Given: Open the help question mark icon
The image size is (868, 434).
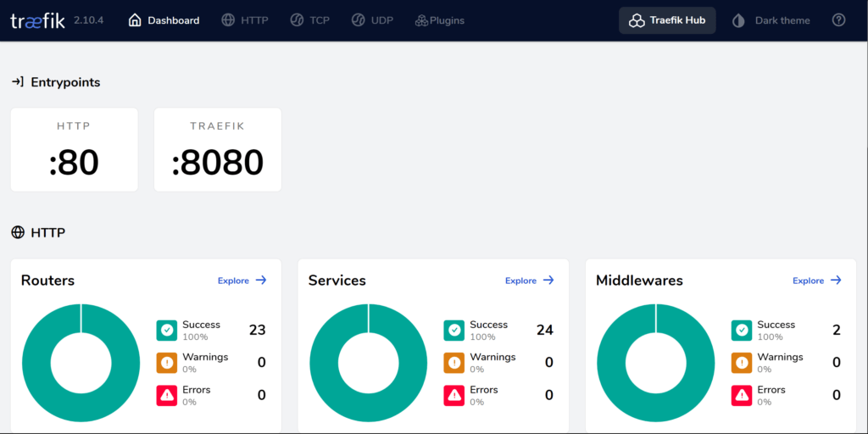Looking at the screenshot, I should pos(838,20).
